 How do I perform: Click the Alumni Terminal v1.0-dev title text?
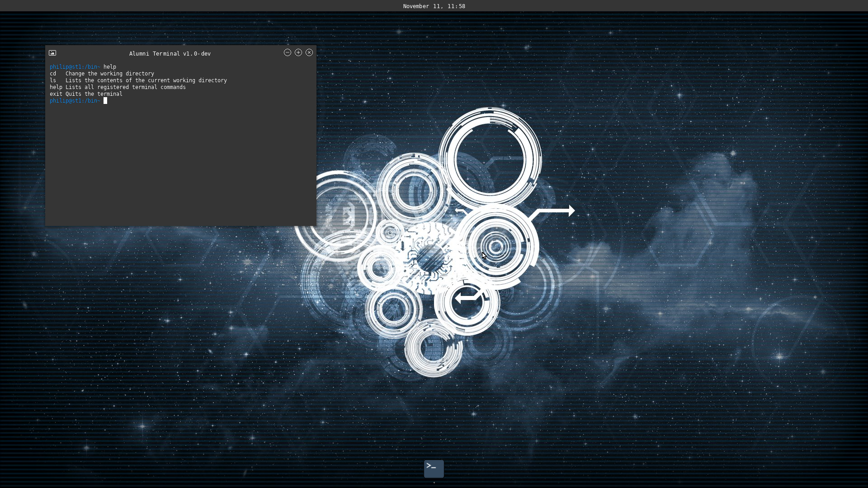pos(170,53)
